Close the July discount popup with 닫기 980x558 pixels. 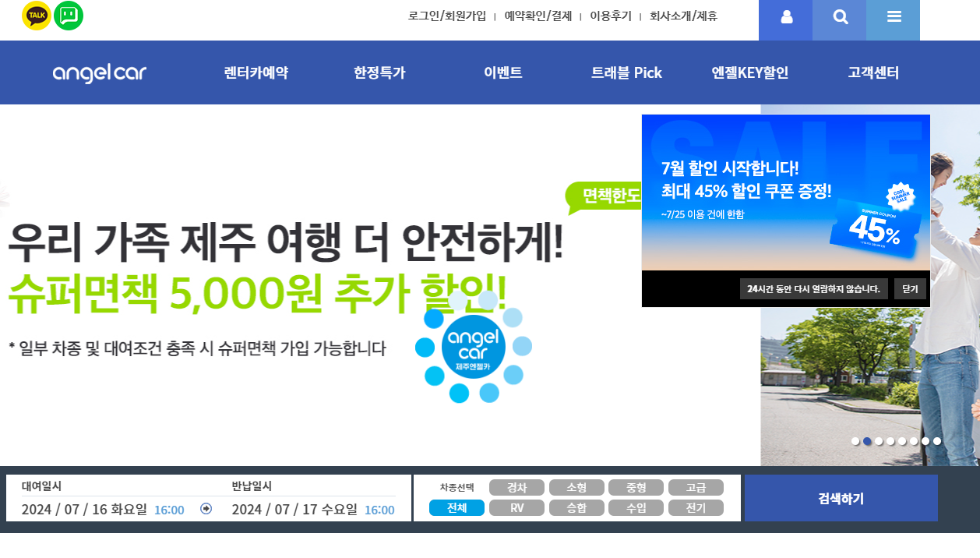909,288
